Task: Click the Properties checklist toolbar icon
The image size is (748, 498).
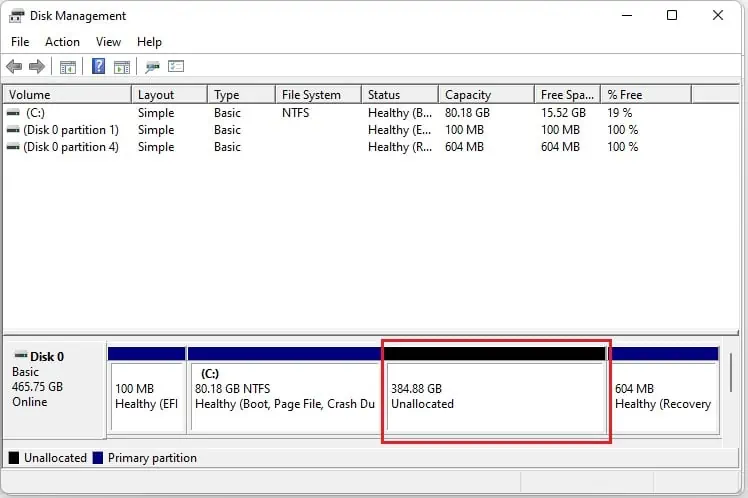Action: click(177, 67)
